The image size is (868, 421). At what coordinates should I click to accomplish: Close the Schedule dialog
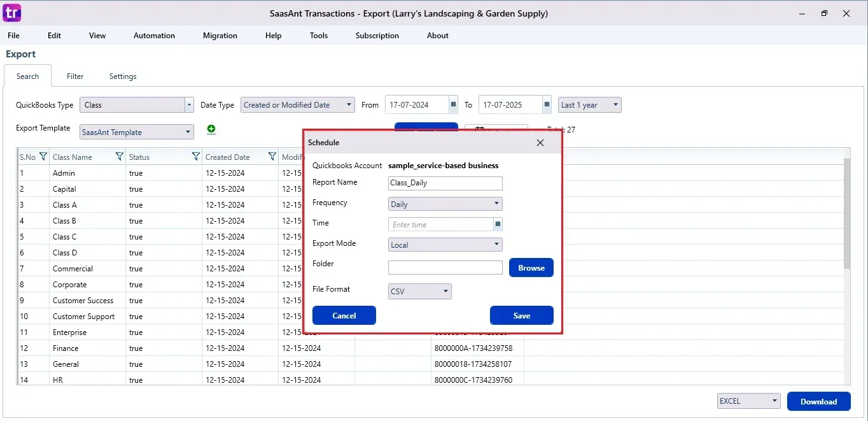tap(540, 143)
